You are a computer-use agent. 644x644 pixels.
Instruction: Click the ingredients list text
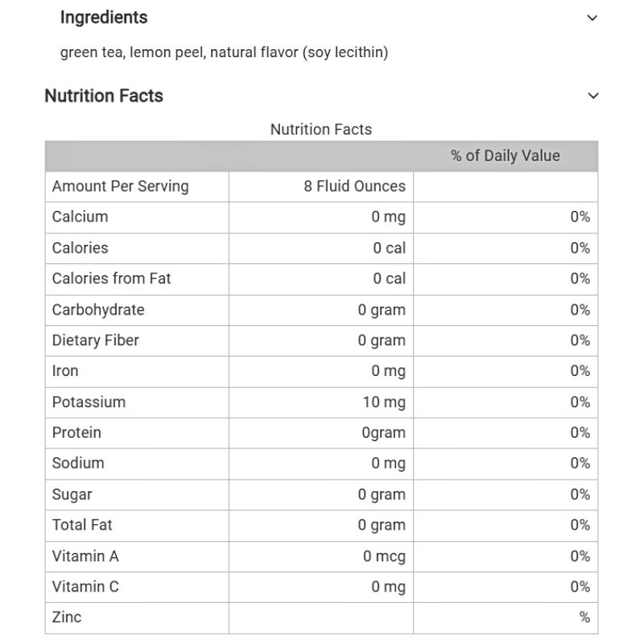point(224,52)
